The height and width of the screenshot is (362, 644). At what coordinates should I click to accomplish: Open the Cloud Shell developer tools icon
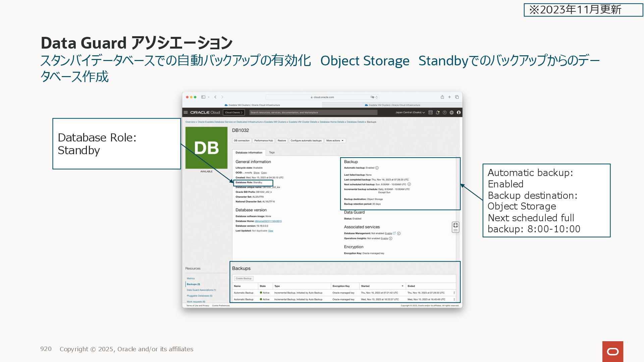coord(430,113)
